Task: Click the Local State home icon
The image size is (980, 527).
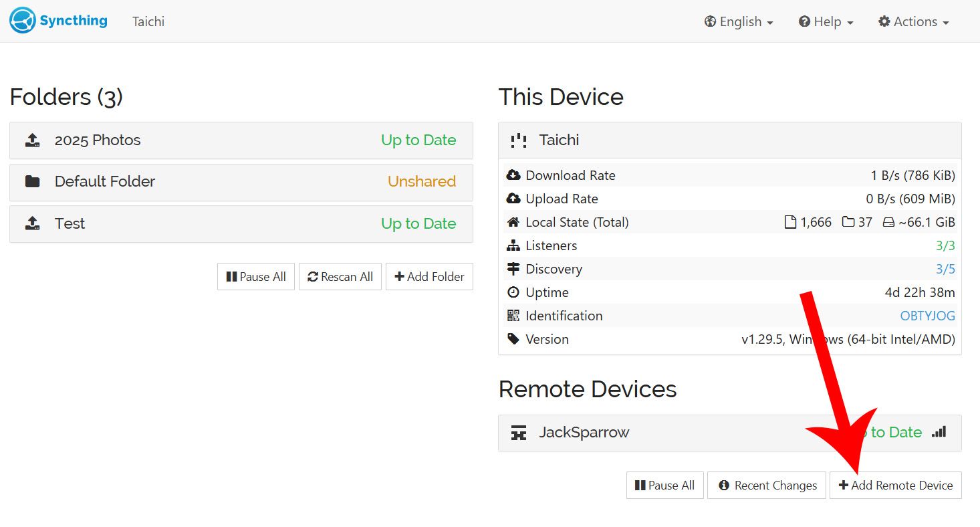Action: coord(513,222)
